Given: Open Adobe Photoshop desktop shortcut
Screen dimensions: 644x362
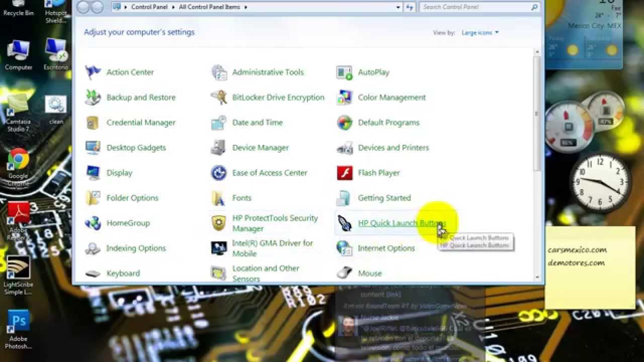Looking at the screenshot, I should coord(19,330).
